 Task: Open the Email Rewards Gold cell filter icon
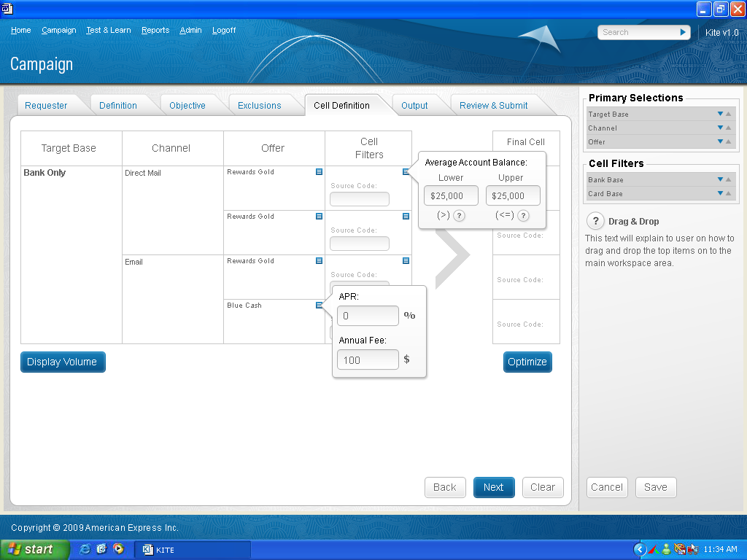[x=406, y=261]
